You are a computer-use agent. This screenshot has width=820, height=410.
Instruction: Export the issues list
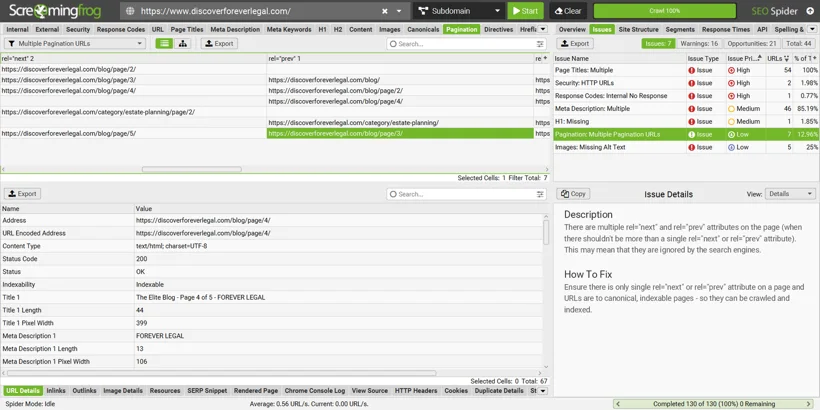[x=575, y=44]
